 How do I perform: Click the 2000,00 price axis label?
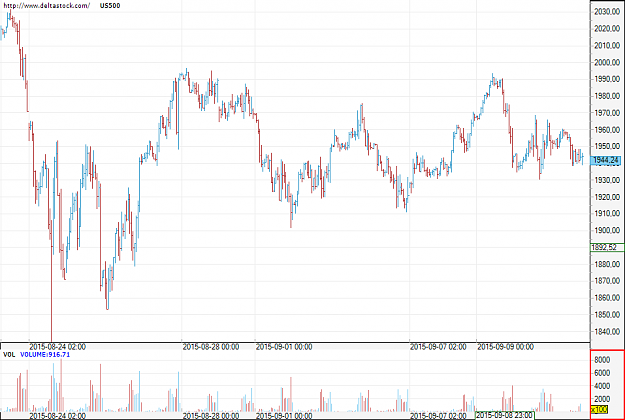tap(607, 62)
